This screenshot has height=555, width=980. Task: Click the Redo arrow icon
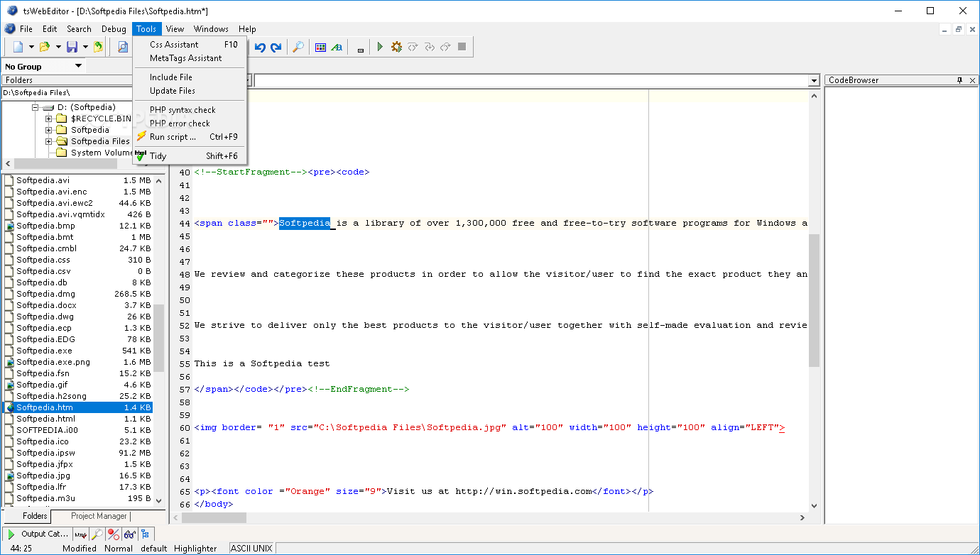point(276,47)
